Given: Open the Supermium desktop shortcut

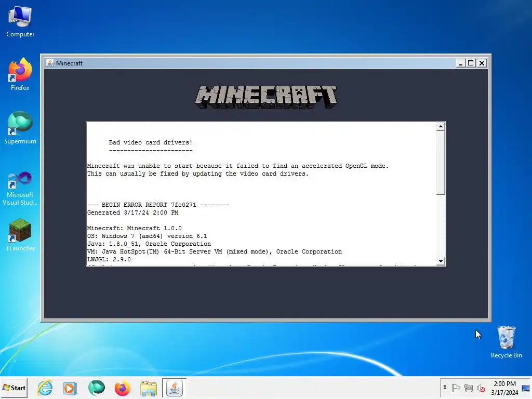Looking at the screenshot, I should point(20,128).
